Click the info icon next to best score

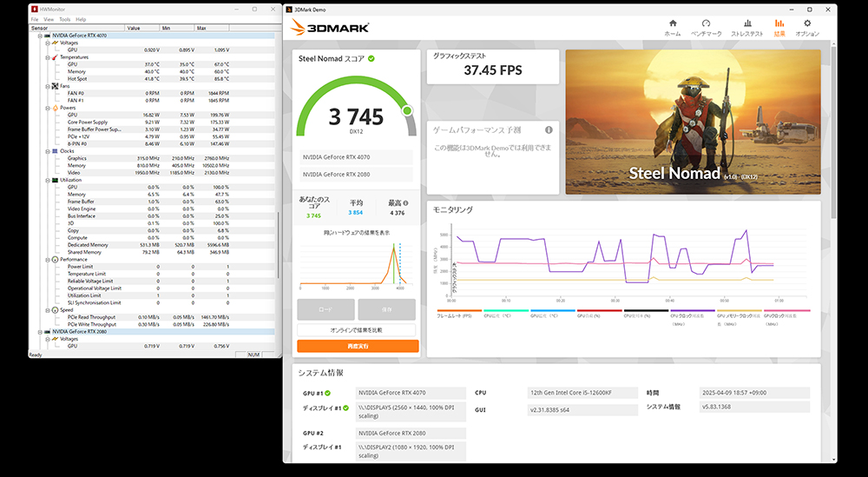(x=405, y=202)
